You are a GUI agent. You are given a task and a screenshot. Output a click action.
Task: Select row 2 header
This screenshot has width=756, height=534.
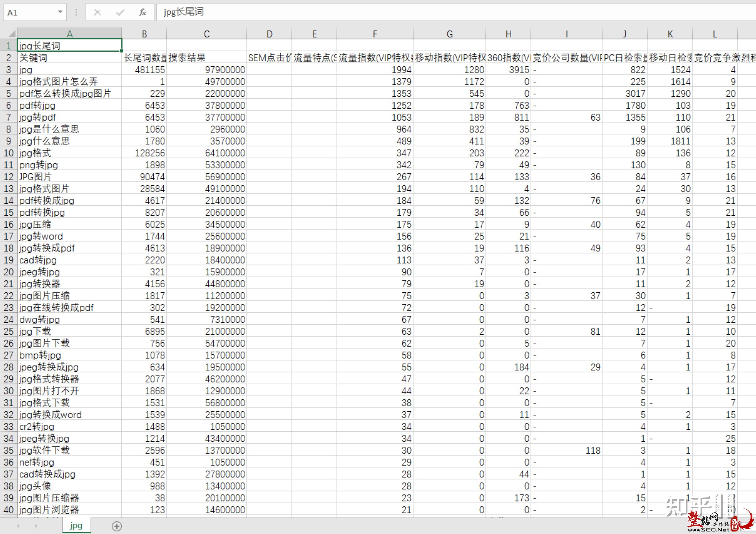8,58
